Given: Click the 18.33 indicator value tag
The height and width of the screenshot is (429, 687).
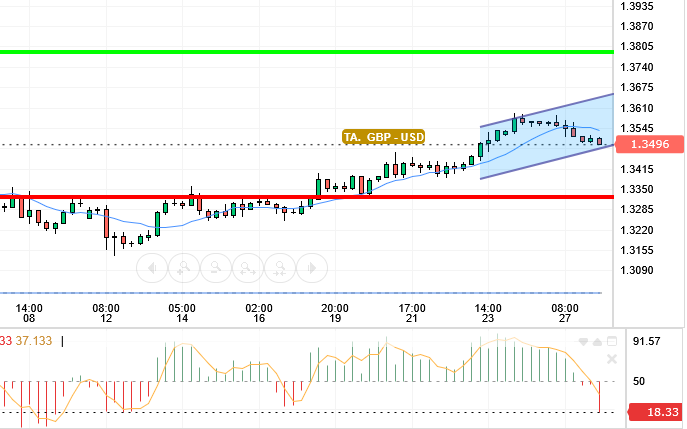Looking at the screenshot, I should [x=656, y=412].
